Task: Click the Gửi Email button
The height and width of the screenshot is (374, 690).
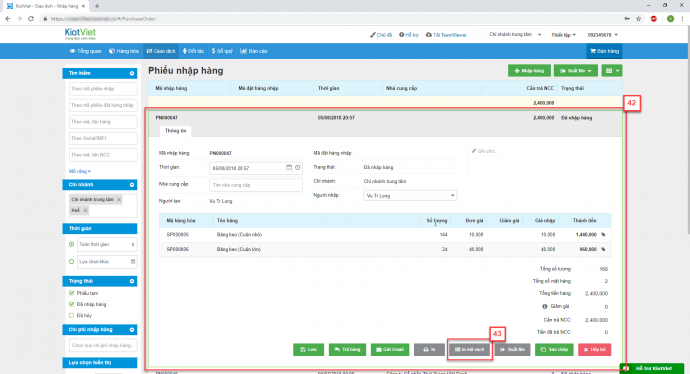Action: pyautogui.click(x=390, y=349)
